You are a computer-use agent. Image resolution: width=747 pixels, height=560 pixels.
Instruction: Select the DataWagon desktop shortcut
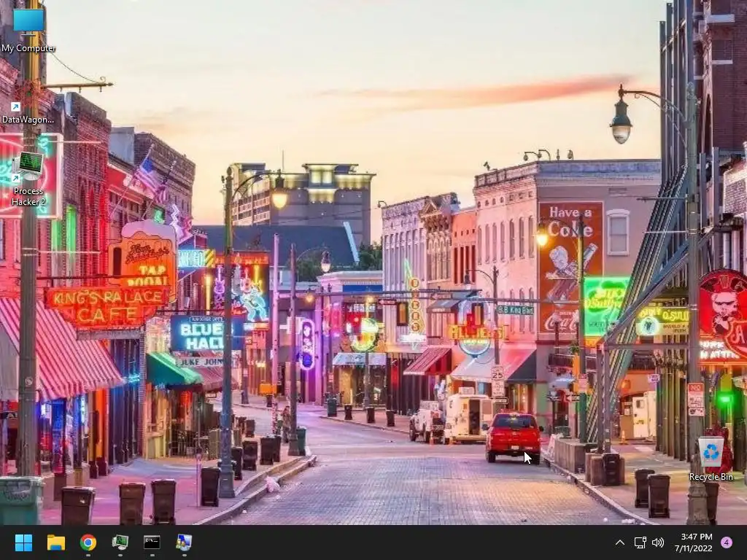(x=28, y=112)
